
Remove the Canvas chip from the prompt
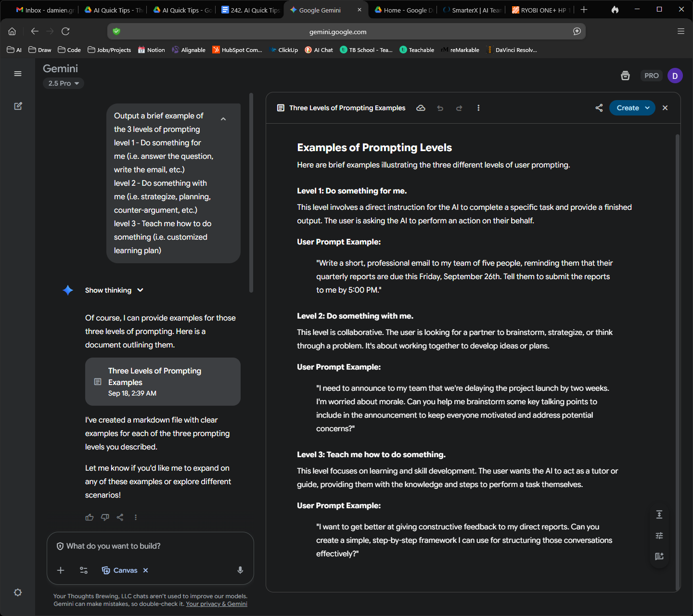tap(145, 570)
